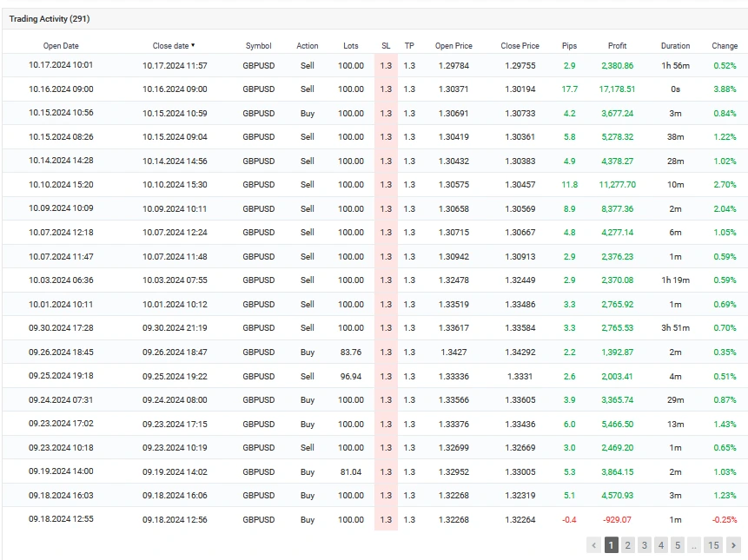Click GBPUSD symbol in 10.09.2024 10:09 row
Screen dimensions: 748x560
click(x=259, y=208)
